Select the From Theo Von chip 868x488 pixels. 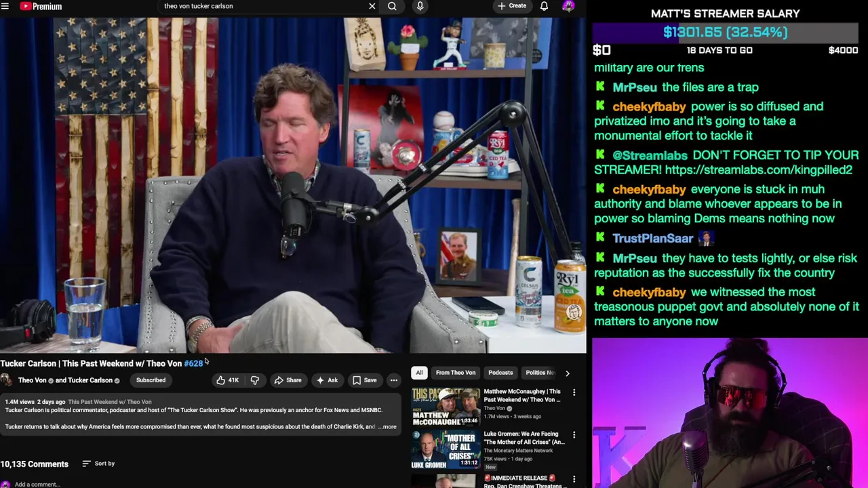(x=456, y=373)
